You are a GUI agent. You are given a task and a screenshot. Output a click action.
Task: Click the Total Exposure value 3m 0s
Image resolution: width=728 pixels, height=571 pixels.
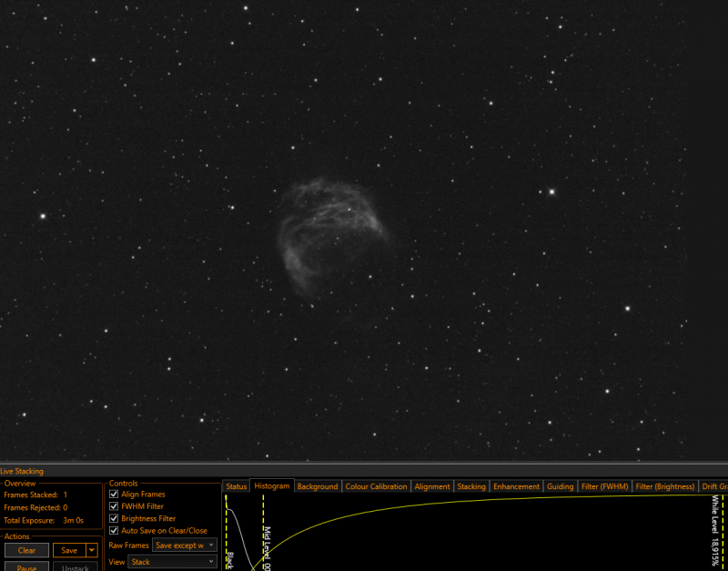(74, 520)
